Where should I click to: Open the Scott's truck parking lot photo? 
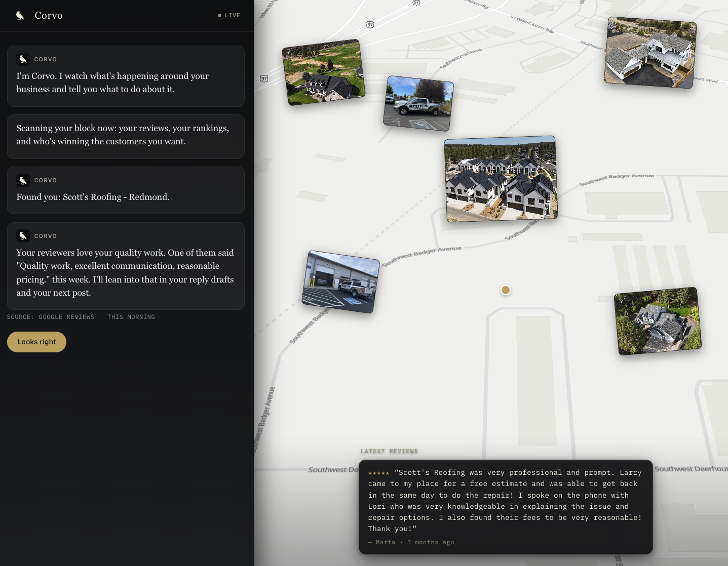[418, 103]
